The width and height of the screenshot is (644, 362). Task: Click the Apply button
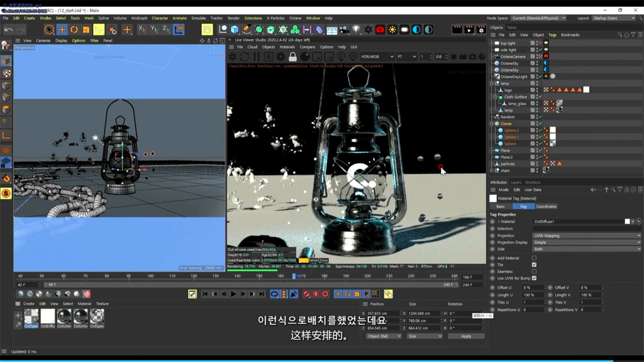click(466, 336)
